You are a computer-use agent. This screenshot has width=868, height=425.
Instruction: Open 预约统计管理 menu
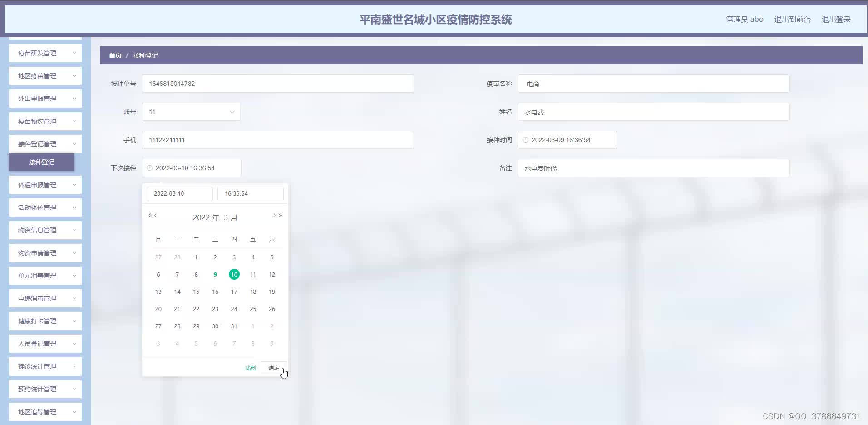[45, 389]
